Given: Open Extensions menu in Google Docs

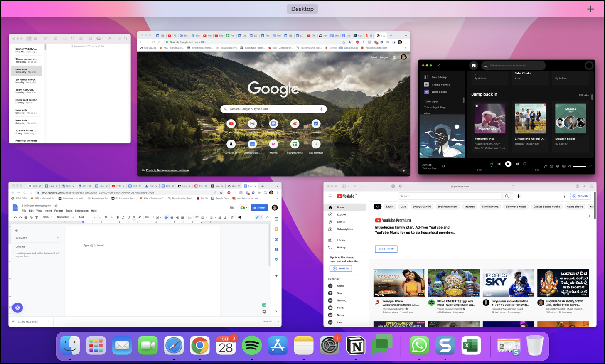Looking at the screenshot, I should [x=81, y=211].
